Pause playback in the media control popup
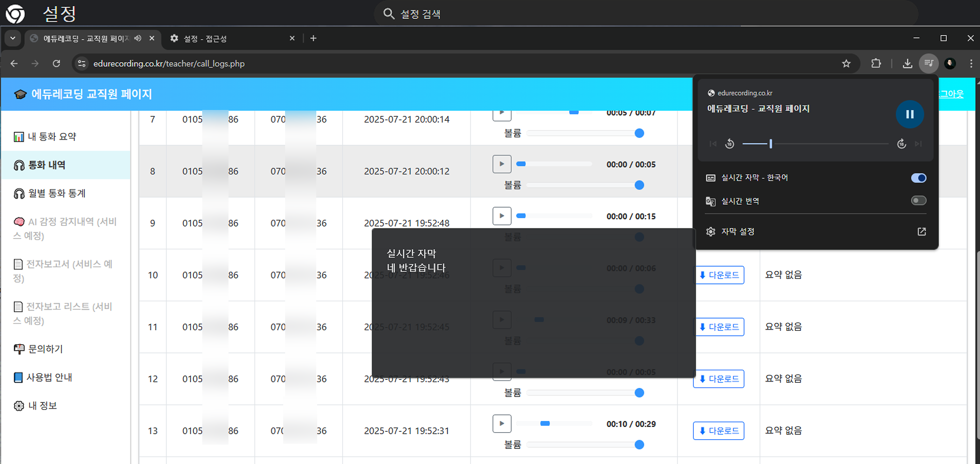Image resolution: width=980 pixels, height=464 pixels. point(910,114)
